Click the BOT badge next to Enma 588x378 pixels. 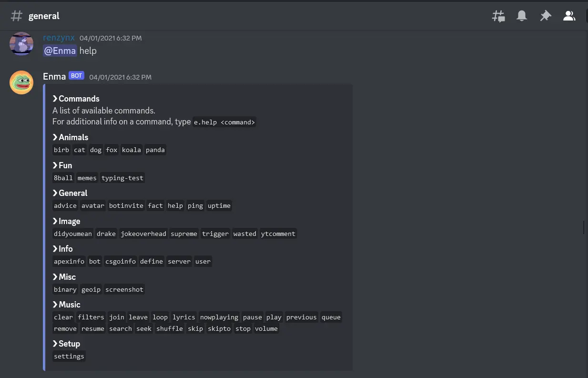pyautogui.click(x=76, y=76)
